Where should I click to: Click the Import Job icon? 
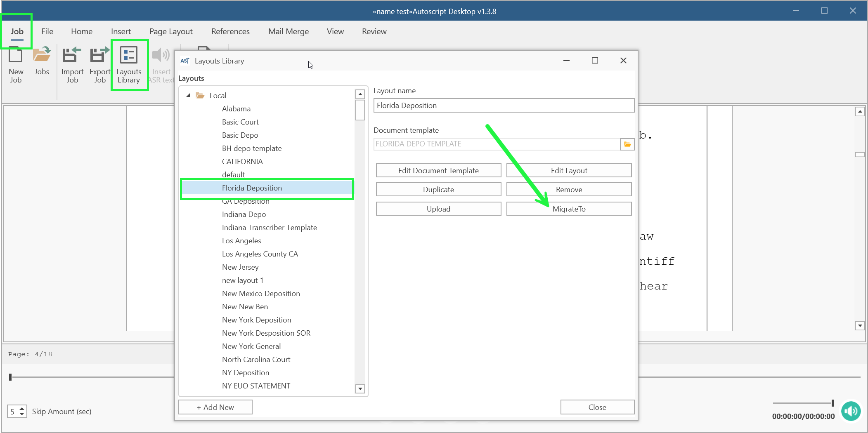[x=72, y=65]
